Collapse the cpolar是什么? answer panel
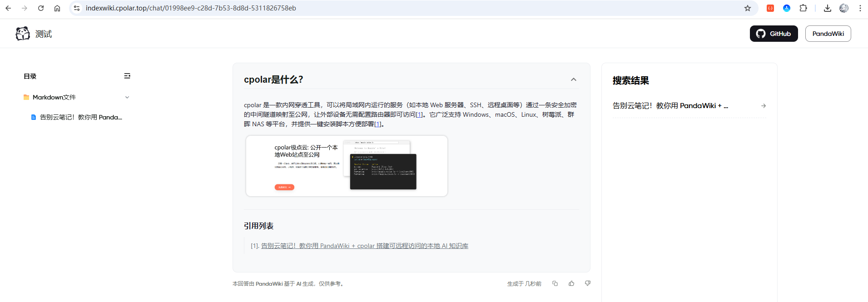 click(x=574, y=79)
